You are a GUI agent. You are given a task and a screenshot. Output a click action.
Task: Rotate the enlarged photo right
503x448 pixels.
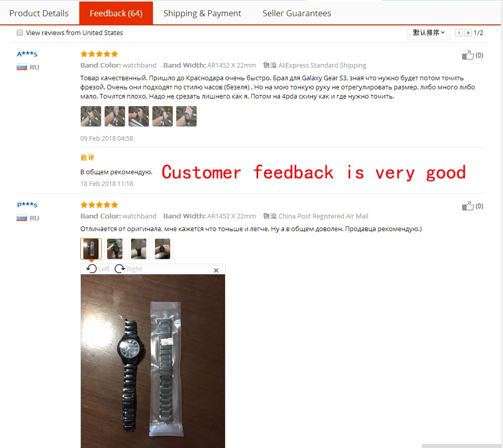[129, 269]
